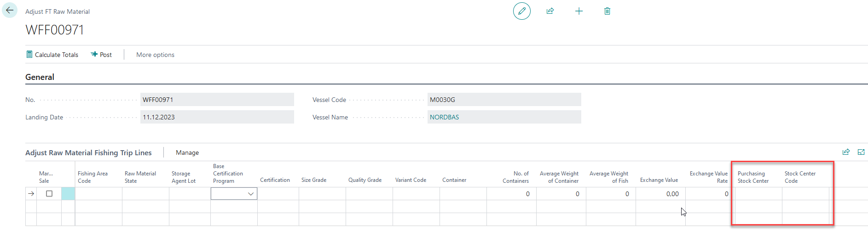Screen dimensions: 868x231
Task: Toggle the Marked for Sale checkbox
Action: 49,194
